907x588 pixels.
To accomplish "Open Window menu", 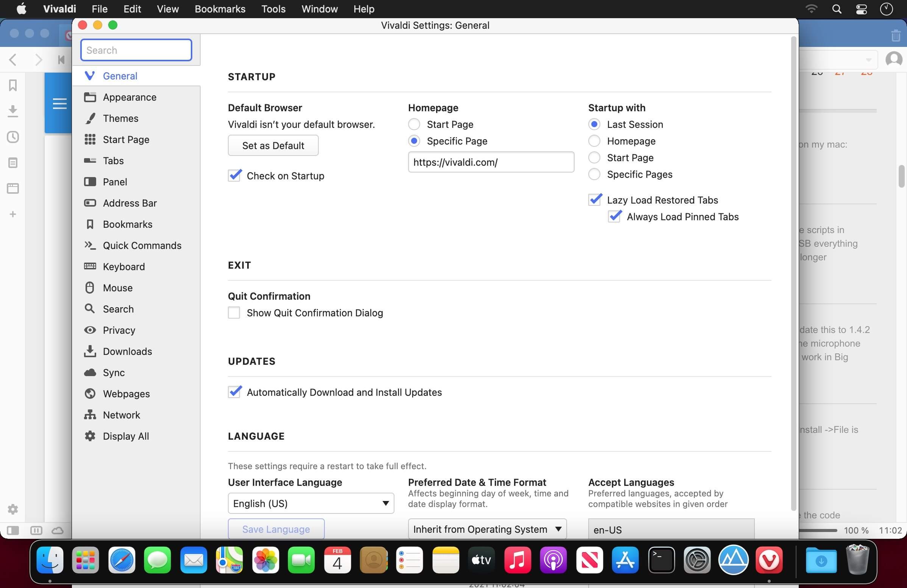I will 319,9.
